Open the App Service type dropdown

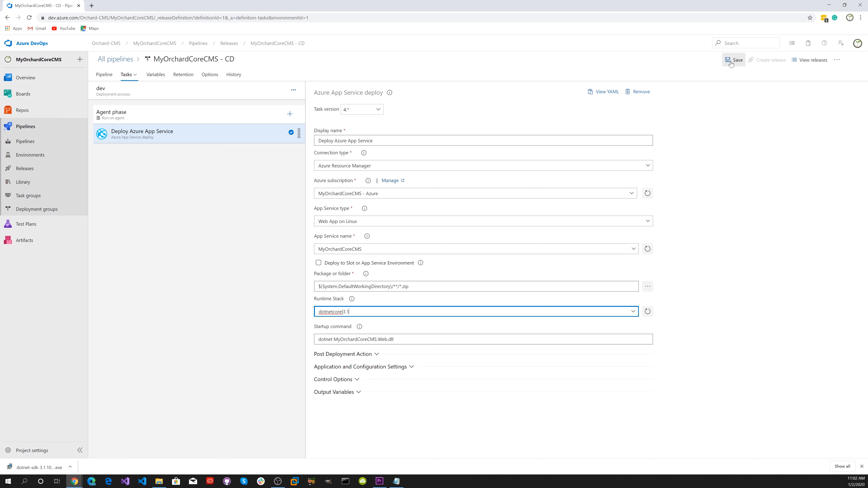[483, 221]
